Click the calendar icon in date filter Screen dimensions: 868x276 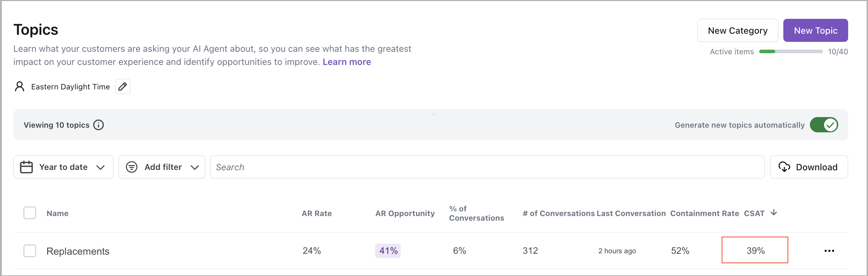coord(26,167)
